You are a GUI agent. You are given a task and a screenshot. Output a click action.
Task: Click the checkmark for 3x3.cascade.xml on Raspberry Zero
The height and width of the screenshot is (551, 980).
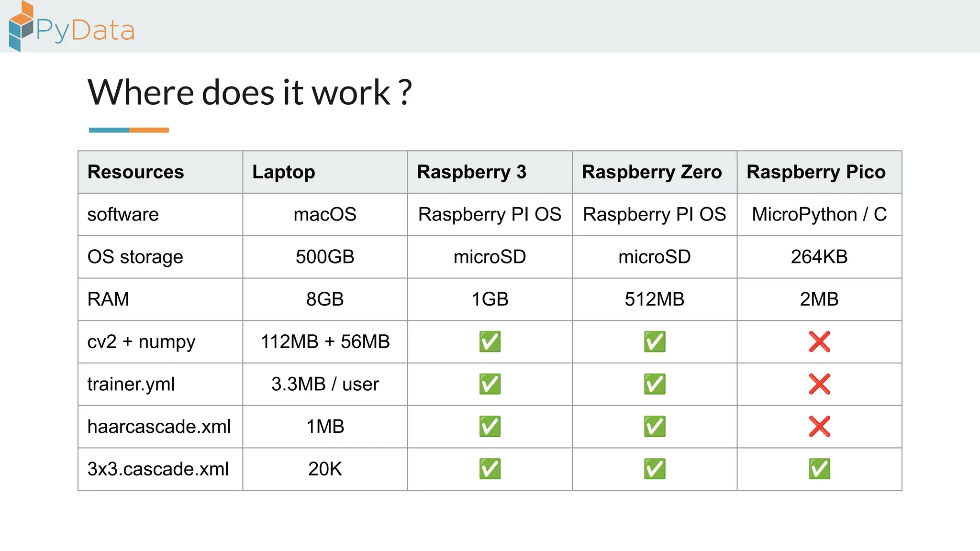coord(655,469)
